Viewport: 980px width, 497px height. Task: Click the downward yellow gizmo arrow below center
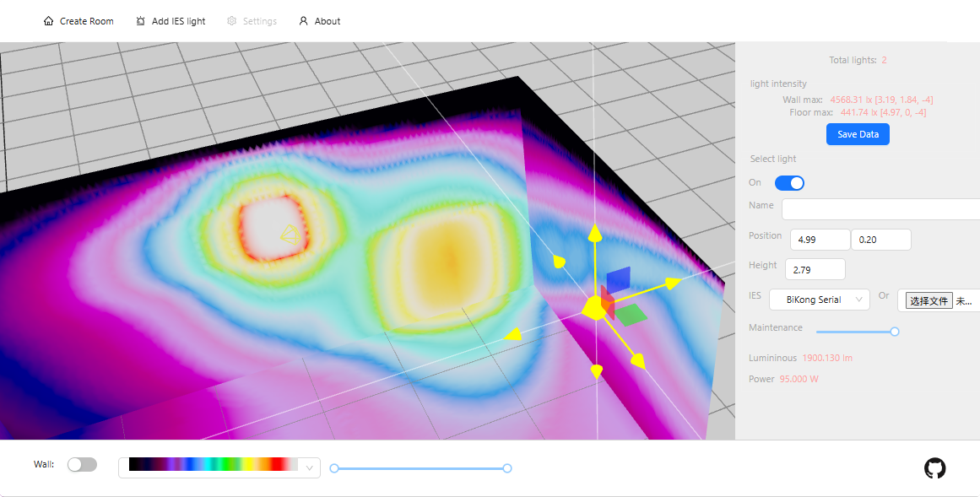pos(596,371)
